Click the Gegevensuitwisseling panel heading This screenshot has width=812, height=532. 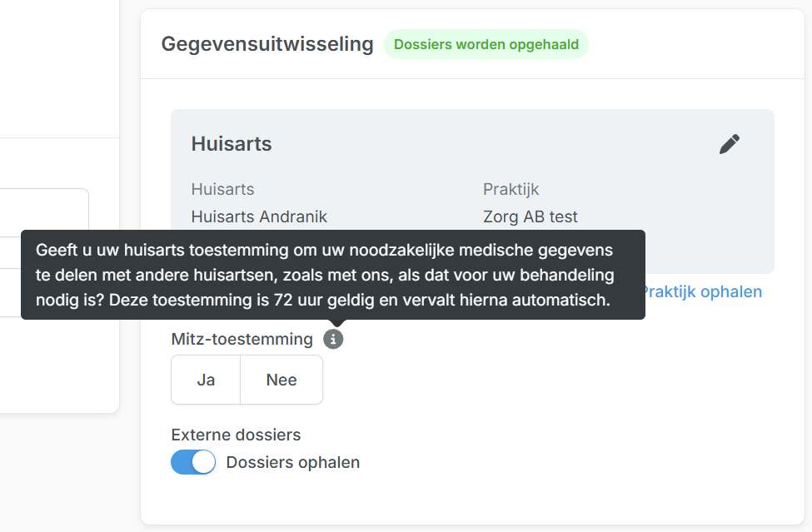point(267,44)
